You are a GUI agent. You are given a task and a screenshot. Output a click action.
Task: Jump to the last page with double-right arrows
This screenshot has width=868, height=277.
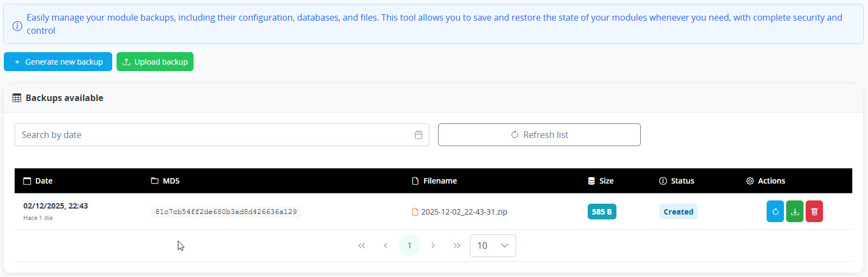[457, 245]
